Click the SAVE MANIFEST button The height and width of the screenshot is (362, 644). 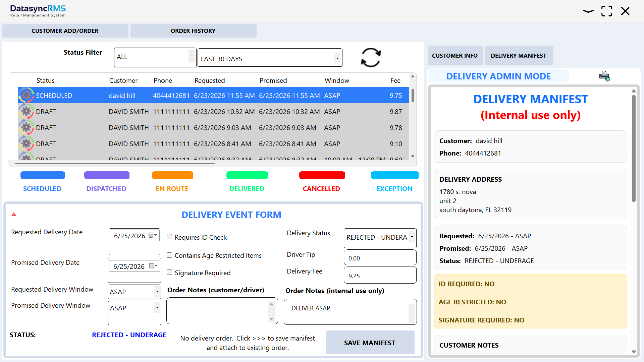pos(370,343)
